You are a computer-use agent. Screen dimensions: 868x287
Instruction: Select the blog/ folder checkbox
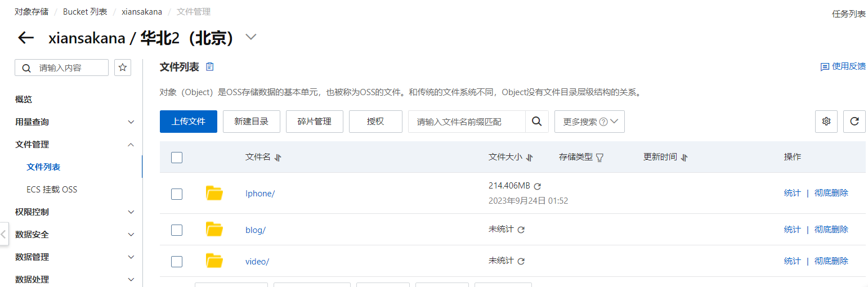(x=177, y=230)
